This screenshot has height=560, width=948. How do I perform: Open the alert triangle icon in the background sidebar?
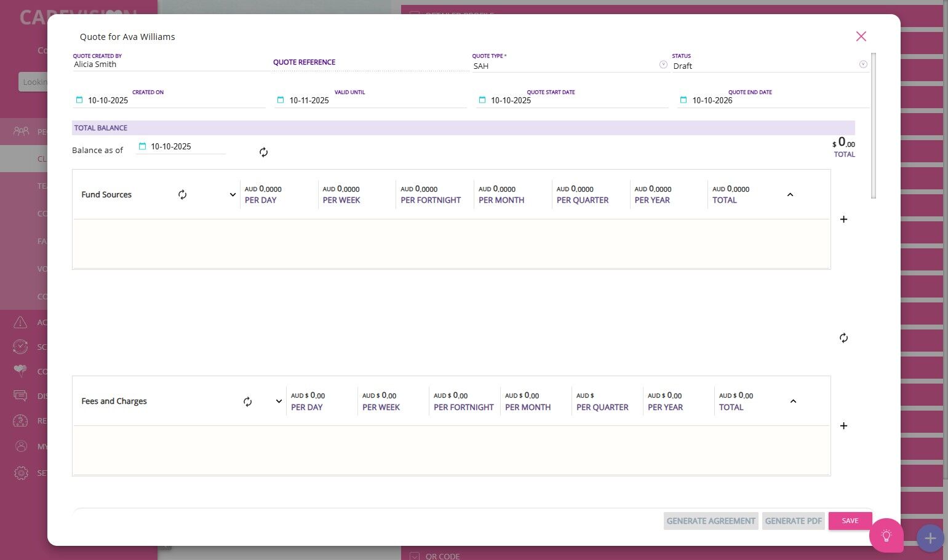point(20,322)
